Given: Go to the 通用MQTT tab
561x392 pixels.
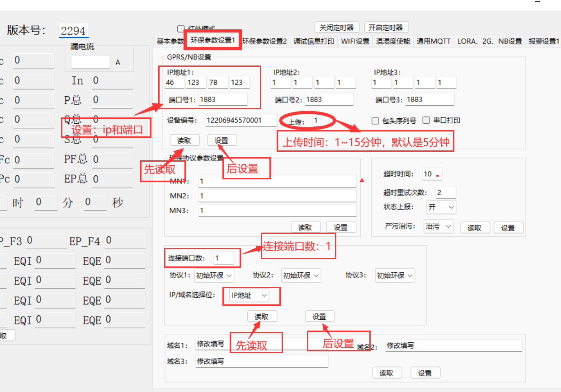Looking at the screenshot, I should point(434,41).
